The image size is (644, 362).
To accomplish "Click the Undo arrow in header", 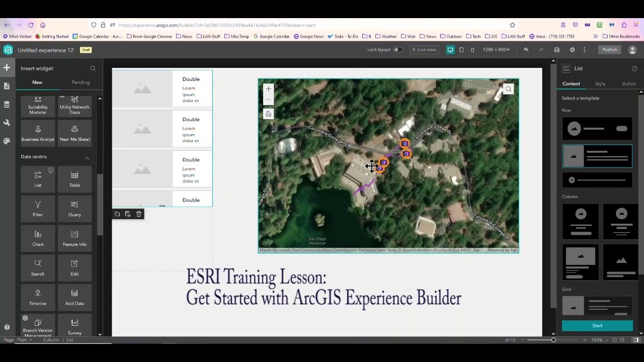I will (x=526, y=50).
